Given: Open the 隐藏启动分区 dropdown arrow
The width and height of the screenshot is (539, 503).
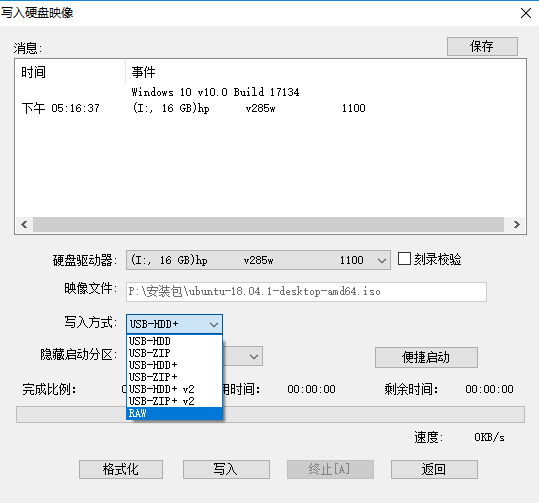Looking at the screenshot, I should click(254, 357).
